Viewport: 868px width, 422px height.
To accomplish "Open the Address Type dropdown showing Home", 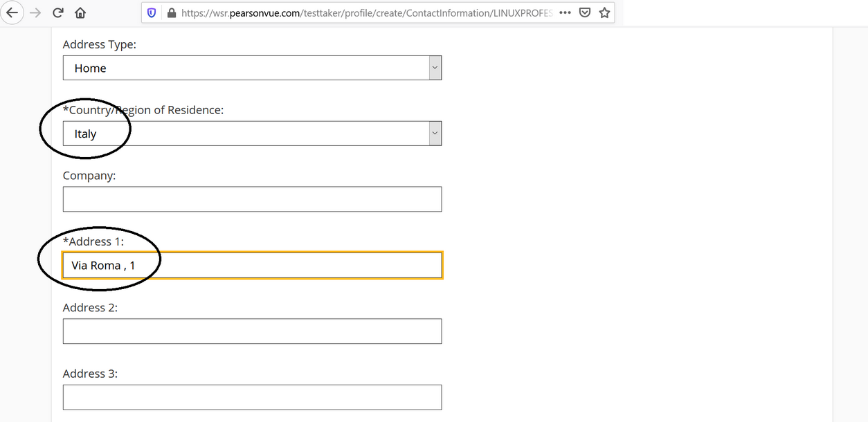I will [x=252, y=68].
